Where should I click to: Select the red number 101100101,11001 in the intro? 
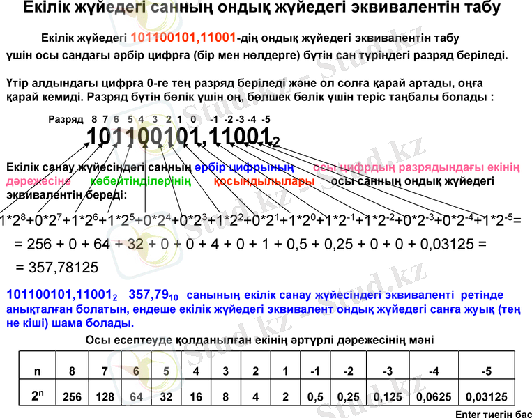(x=183, y=38)
